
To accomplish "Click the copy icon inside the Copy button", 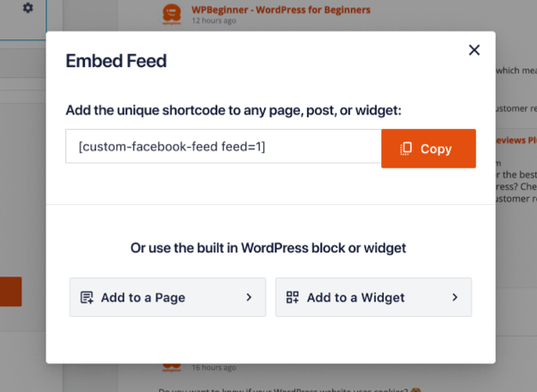I will point(405,149).
